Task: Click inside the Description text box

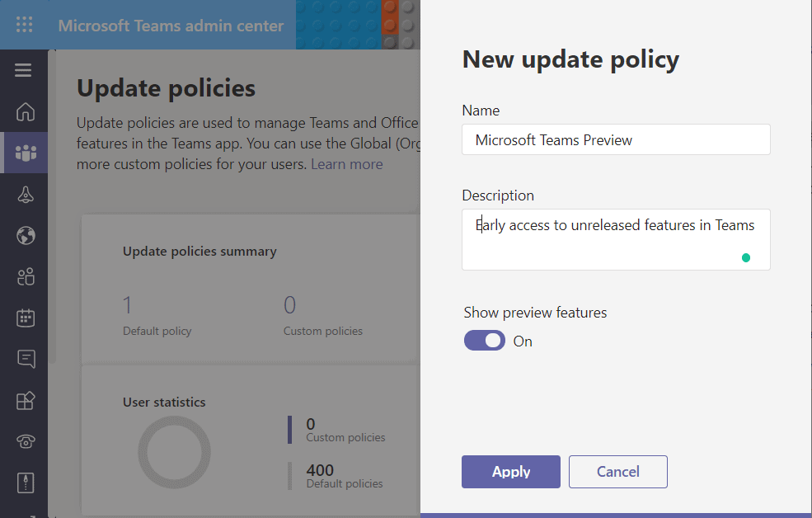Action: (x=615, y=239)
